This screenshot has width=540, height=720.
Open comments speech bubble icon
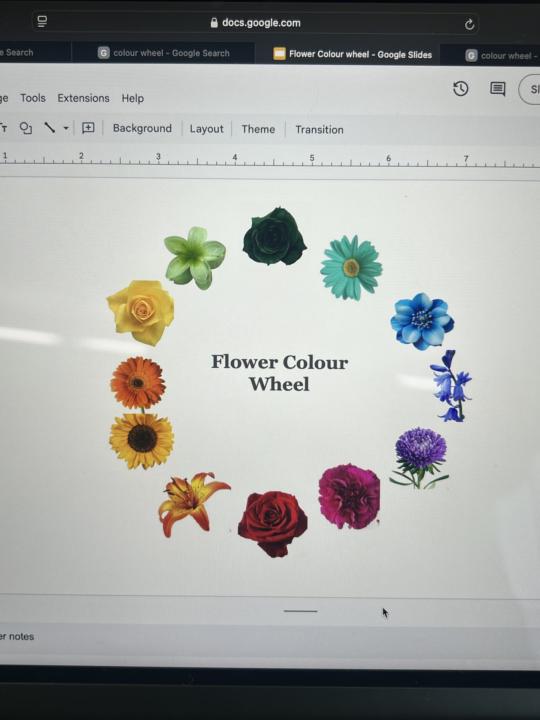(497, 89)
